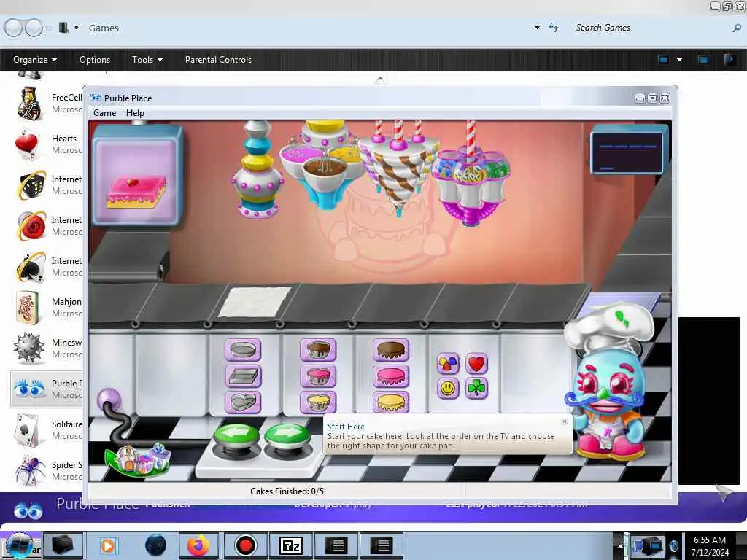747x560 pixels.
Task: Select Purble Place in the games list
Action: (x=47, y=389)
